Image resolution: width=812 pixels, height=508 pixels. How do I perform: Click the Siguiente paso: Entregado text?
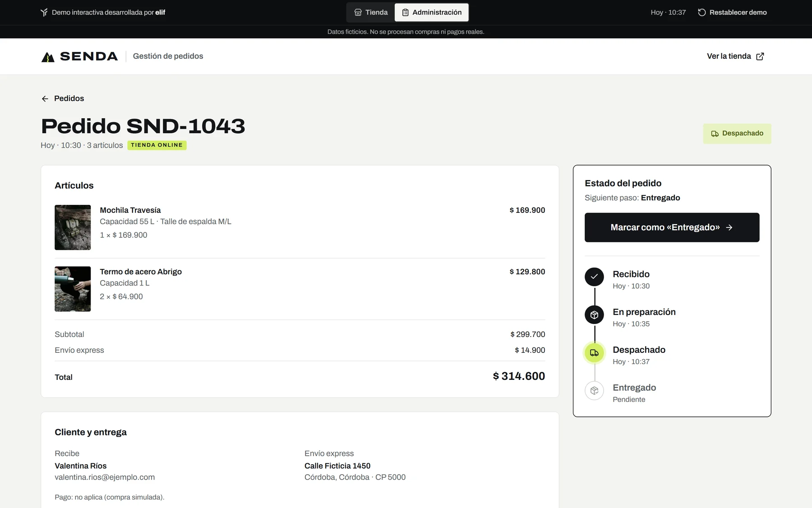click(632, 198)
